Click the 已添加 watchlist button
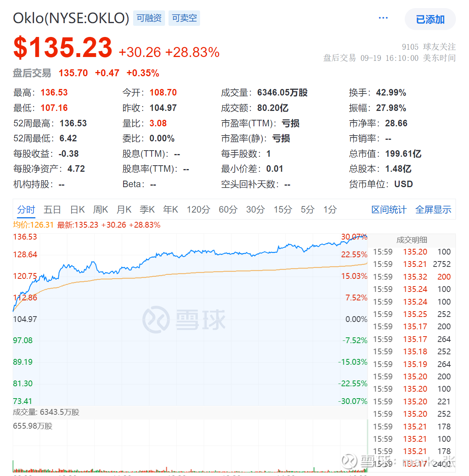Screen dimensions: 469x476 point(430,19)
